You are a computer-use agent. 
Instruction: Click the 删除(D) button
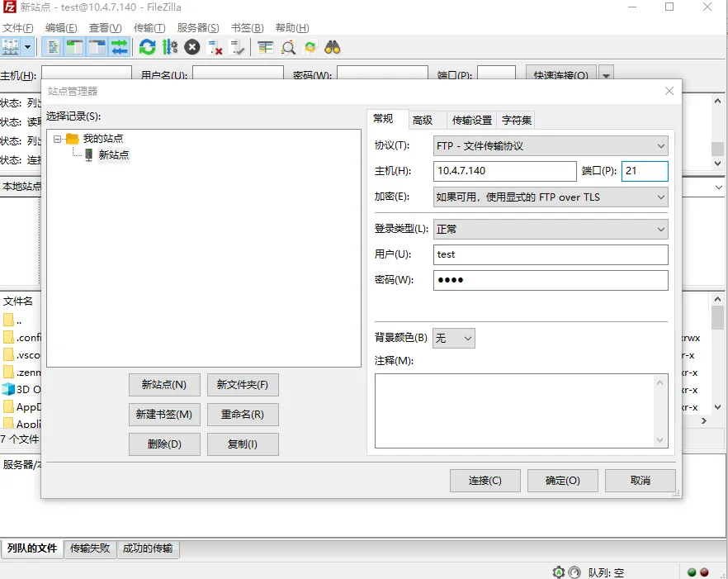[164, 444]
